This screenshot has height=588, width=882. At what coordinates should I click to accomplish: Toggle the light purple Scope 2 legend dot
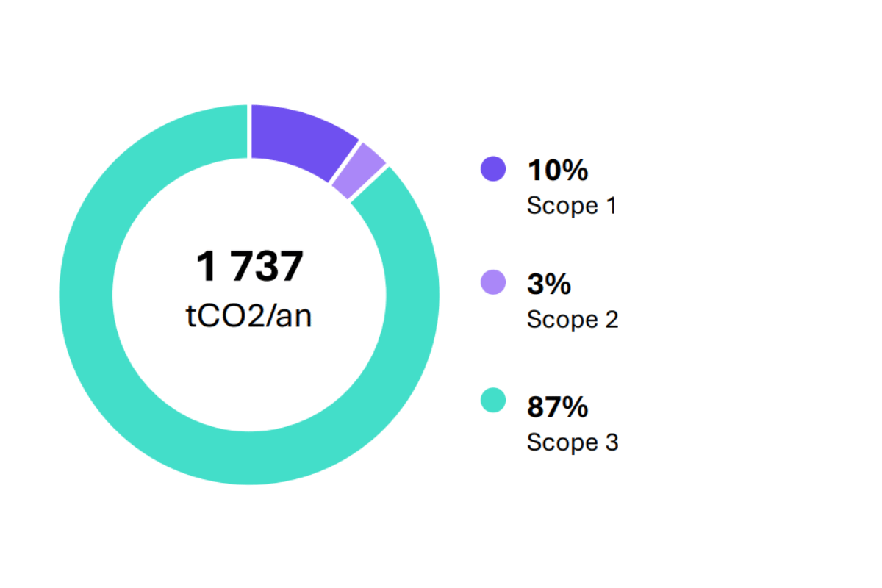493,282
